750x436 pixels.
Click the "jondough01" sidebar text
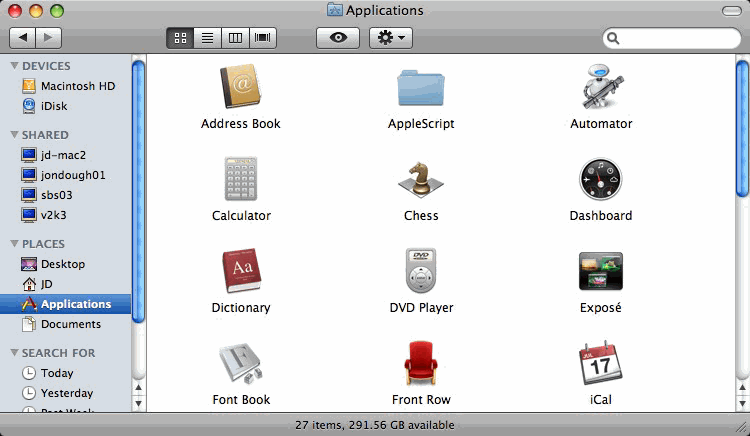pyautogui.click(x=73, y=175)
